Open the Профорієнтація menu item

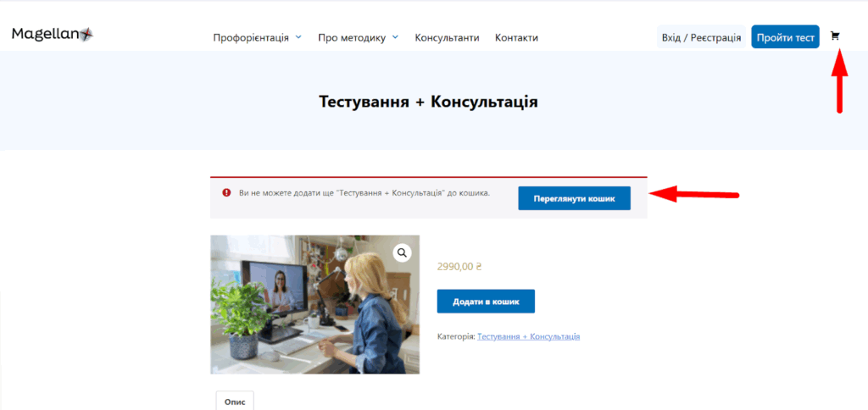point(250,37)
